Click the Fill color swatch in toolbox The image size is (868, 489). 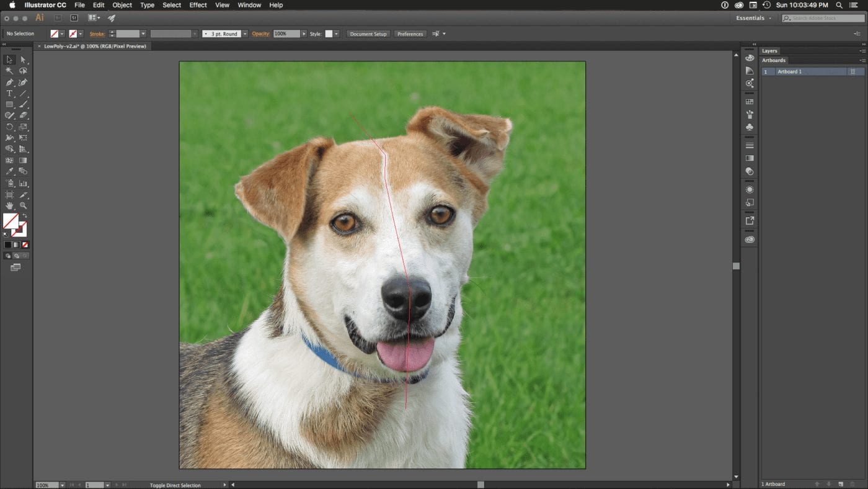pos(11,222)
